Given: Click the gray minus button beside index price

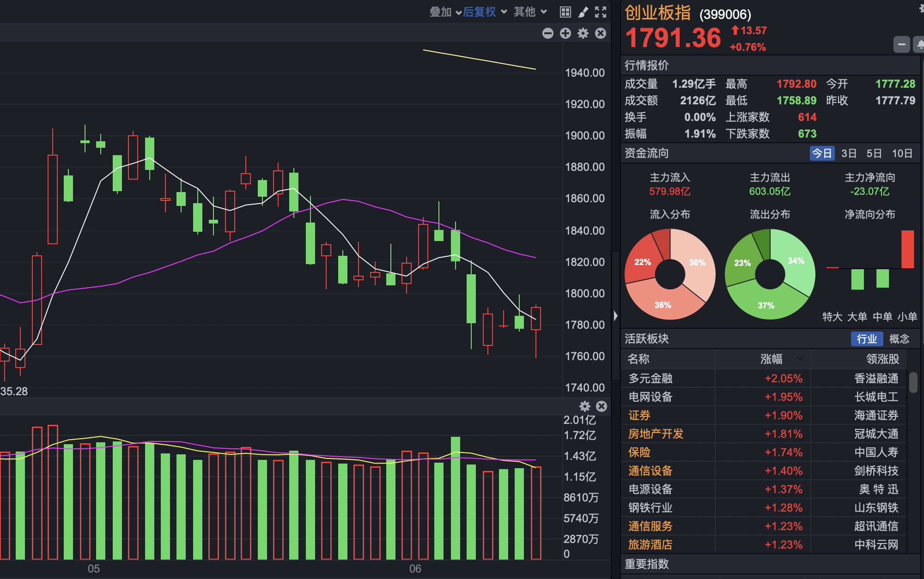Looking at the screenshot, I should click(x=901, y=45).
